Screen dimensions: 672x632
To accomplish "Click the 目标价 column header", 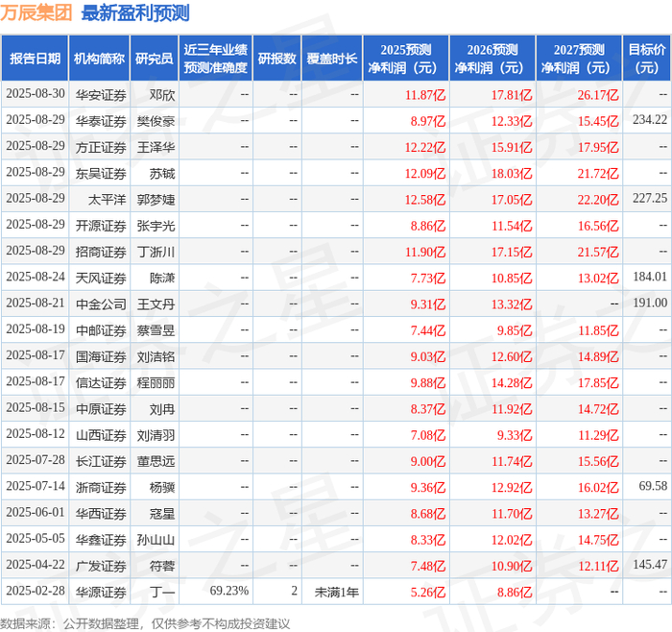I will (647, 59).
